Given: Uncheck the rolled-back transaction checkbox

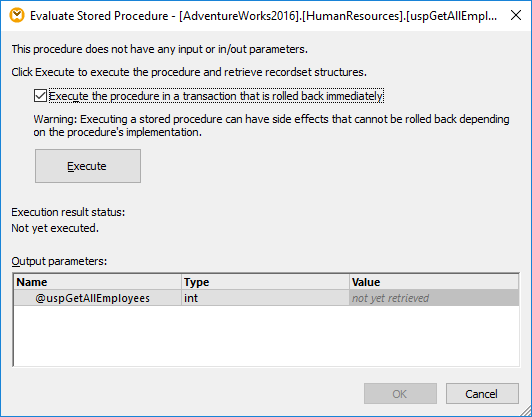Looking at the screenshot, I should click(40, 96).
